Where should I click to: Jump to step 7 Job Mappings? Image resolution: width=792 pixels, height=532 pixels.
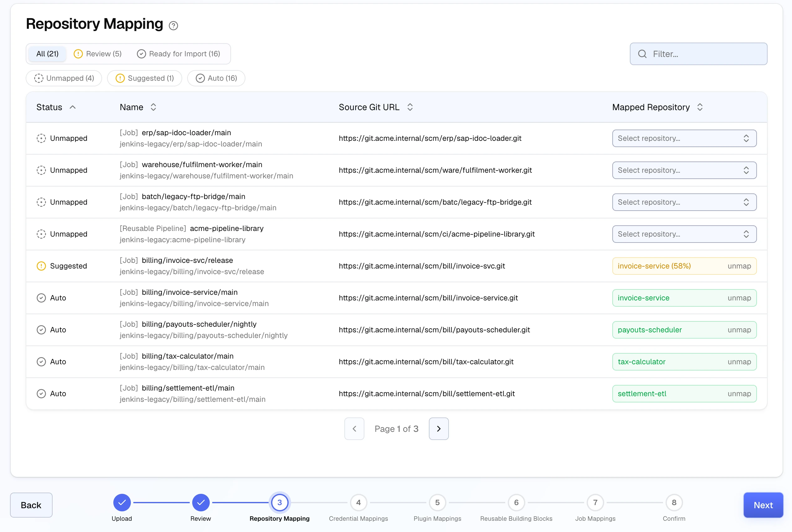pyautogui.click(x=595, y=503)
